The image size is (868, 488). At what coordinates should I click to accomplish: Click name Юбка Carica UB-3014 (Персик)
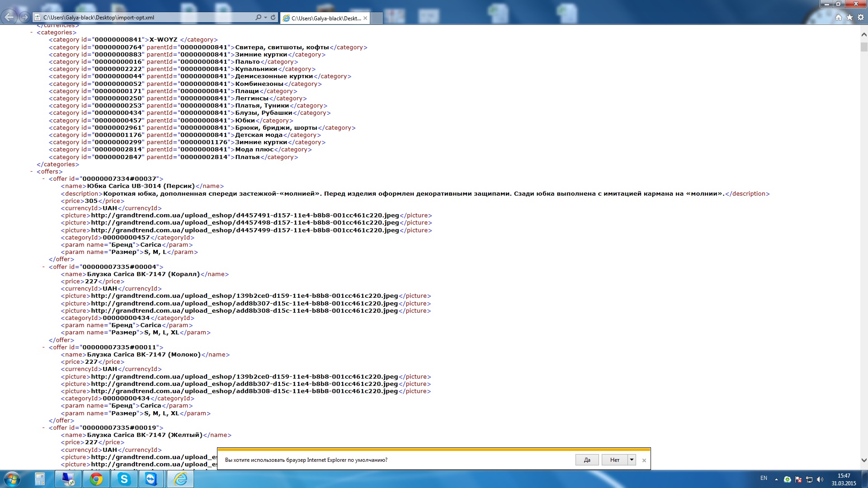coord(141,186)
